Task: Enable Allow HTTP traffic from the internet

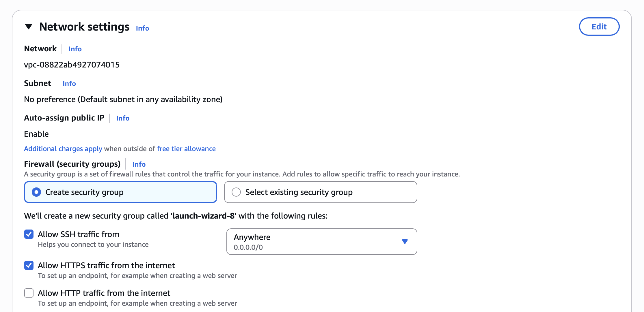Action: click(x=29, y=293)
